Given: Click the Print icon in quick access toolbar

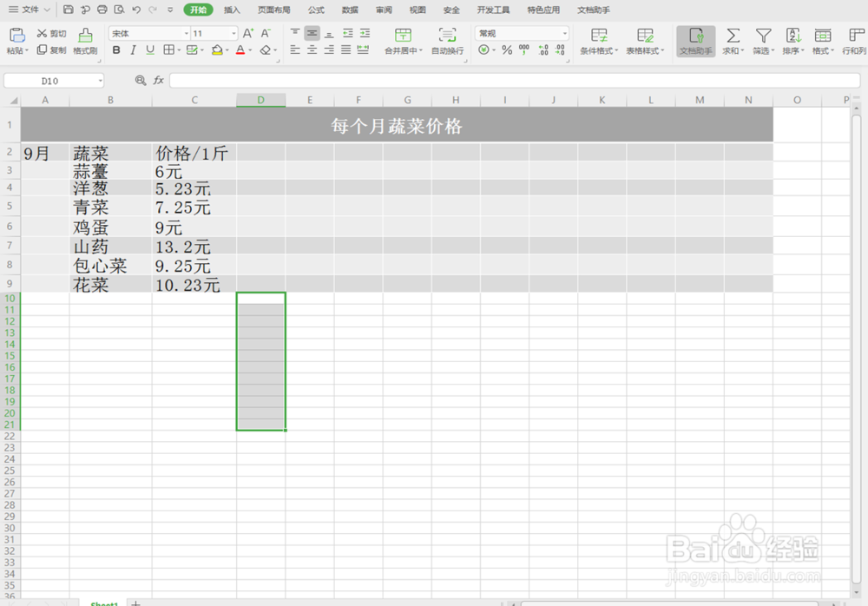Looking at the screenshot, I should click(102, 10).
